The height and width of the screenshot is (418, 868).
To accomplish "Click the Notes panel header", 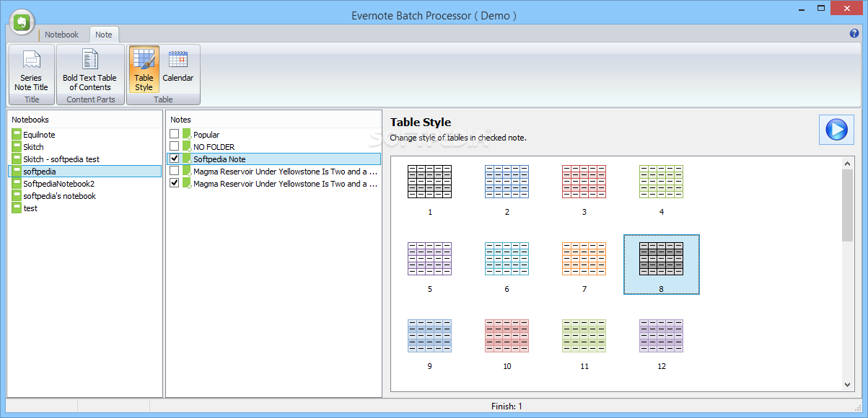I will [x=273, y=120].
